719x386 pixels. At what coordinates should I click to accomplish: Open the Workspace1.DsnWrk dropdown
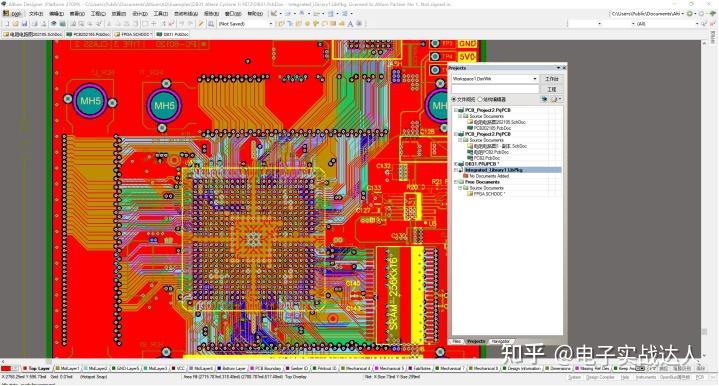(x=535, y=79)
